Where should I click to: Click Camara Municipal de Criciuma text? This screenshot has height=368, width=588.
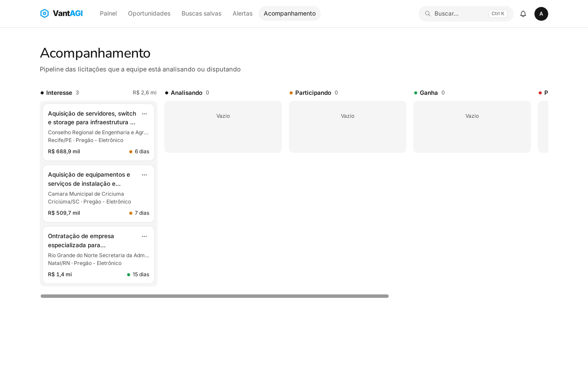click(x=86, y=194)
